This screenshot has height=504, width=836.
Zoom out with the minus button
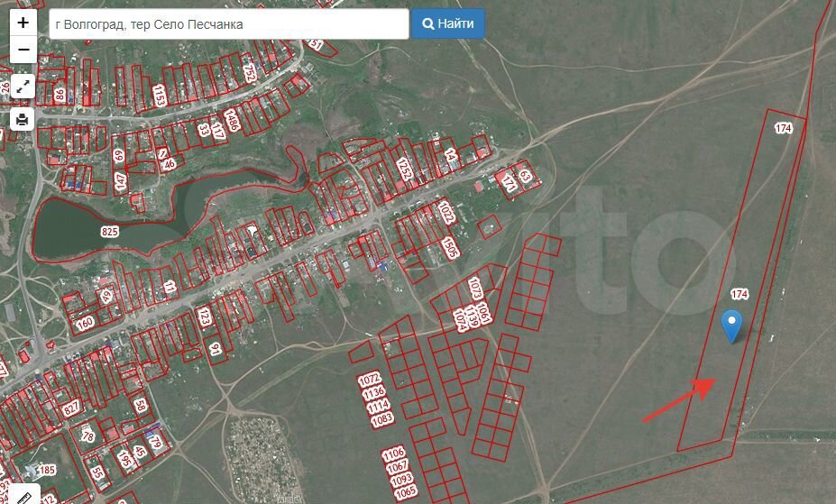click(x=23, y=50)
